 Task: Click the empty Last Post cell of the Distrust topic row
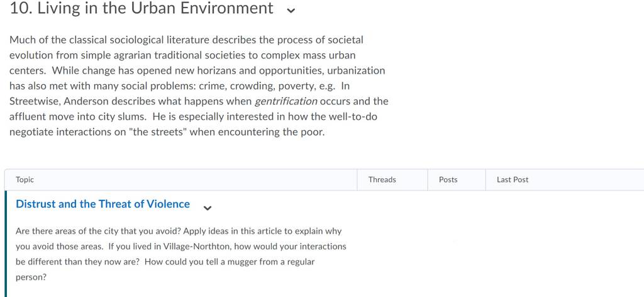(x=565, y=244)
